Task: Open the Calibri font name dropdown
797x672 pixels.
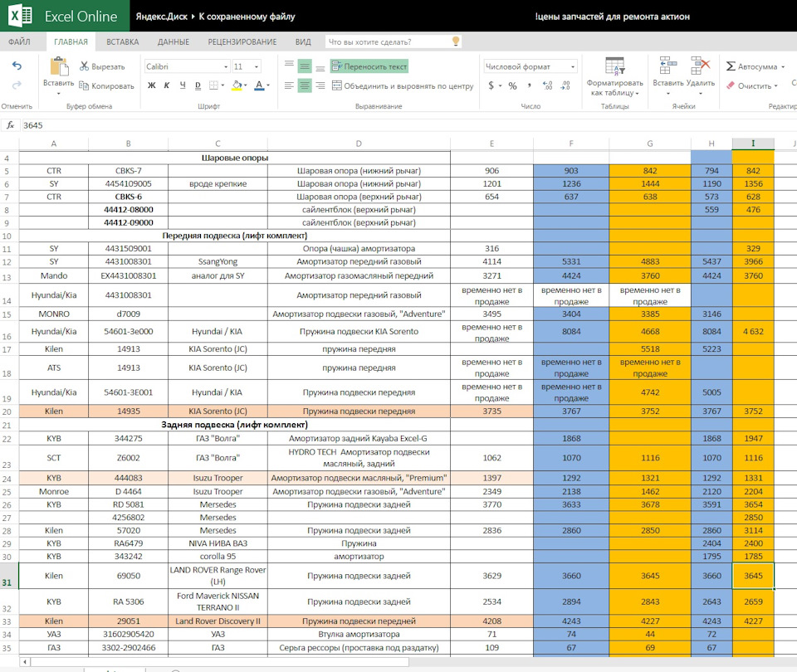Action: point(226,66)
